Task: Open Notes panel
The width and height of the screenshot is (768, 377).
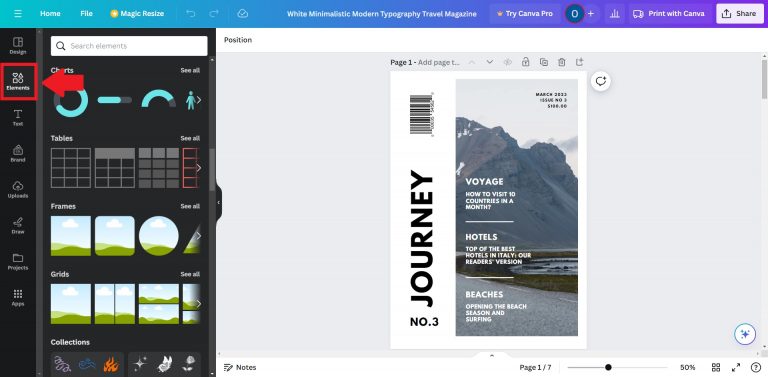Action: pyautogui.click(x=240, y=367)
